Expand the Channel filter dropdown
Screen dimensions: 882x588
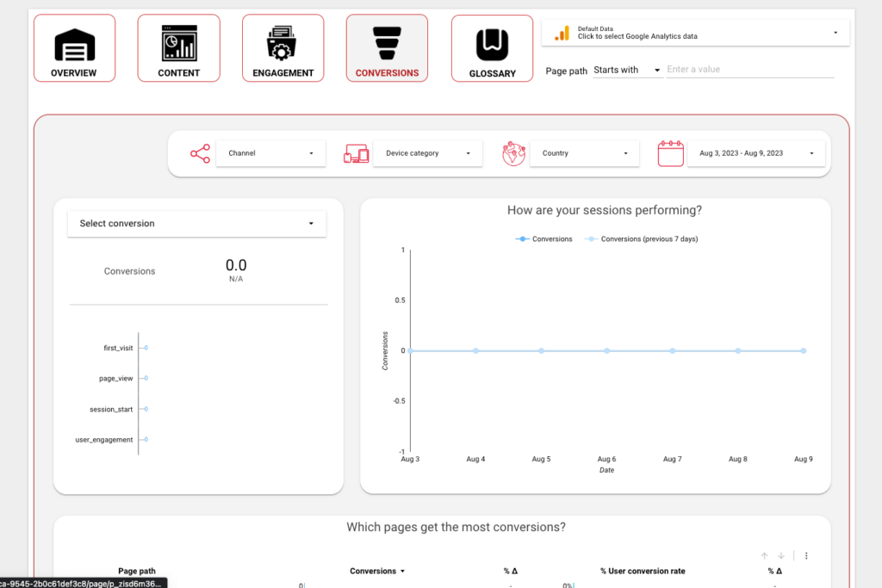(x=270, y=153)
